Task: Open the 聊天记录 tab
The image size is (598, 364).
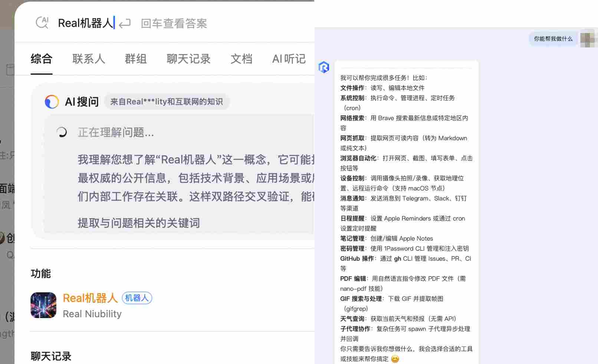Action: tap(188, 59)
